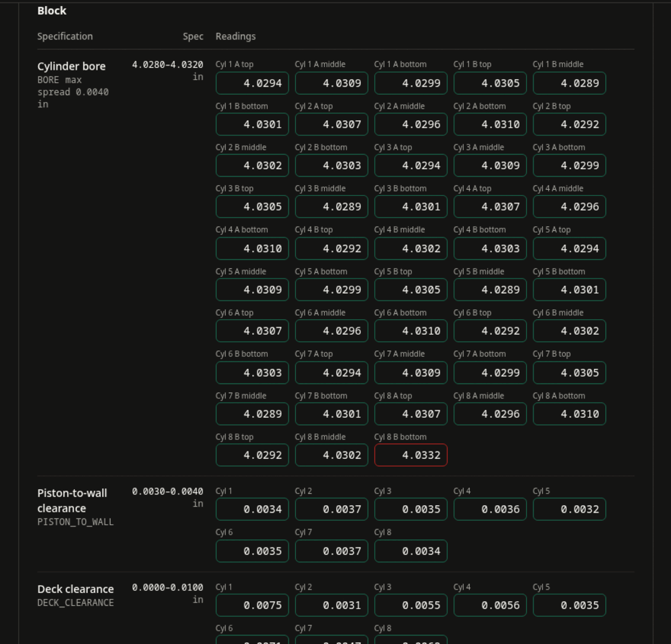671x644 pixels.
Task: Click the Cyl 7 A middle bore field
Action: (x=411, y=373)
